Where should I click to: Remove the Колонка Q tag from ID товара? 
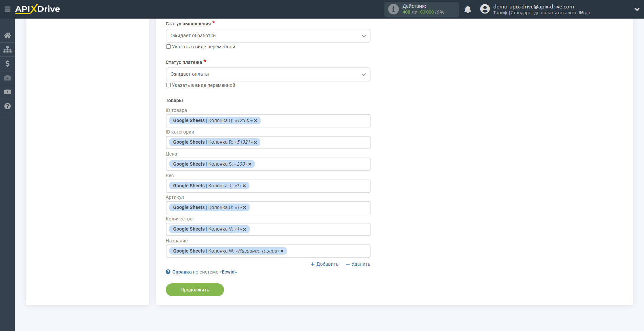coord(256,121)
